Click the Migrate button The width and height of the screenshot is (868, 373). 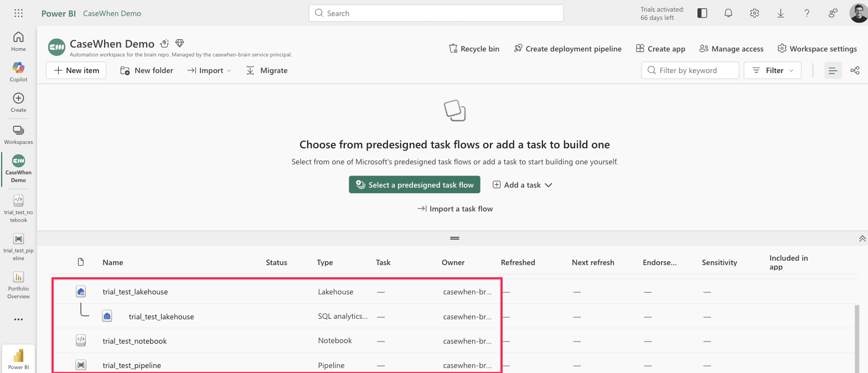[x=267, y=70]
